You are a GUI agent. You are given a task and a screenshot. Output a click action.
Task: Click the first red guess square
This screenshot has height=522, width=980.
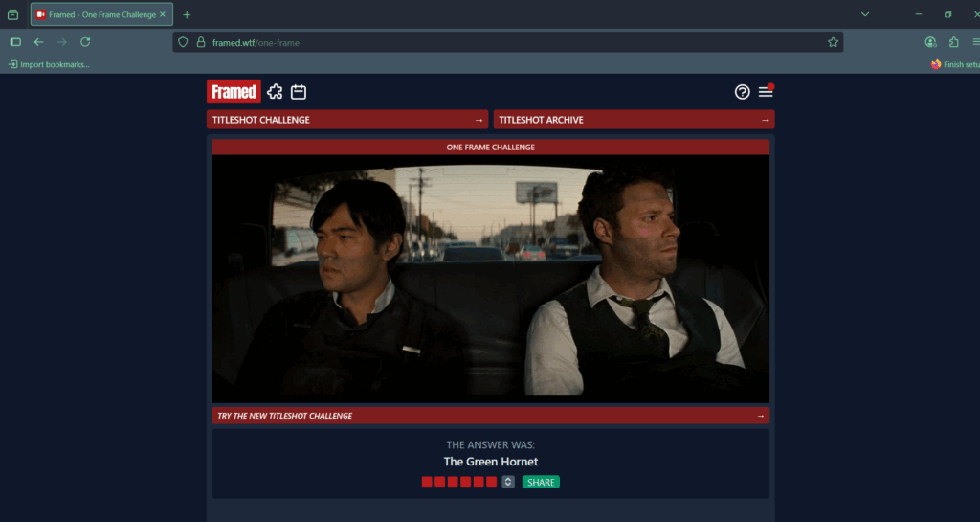(427, 482)
